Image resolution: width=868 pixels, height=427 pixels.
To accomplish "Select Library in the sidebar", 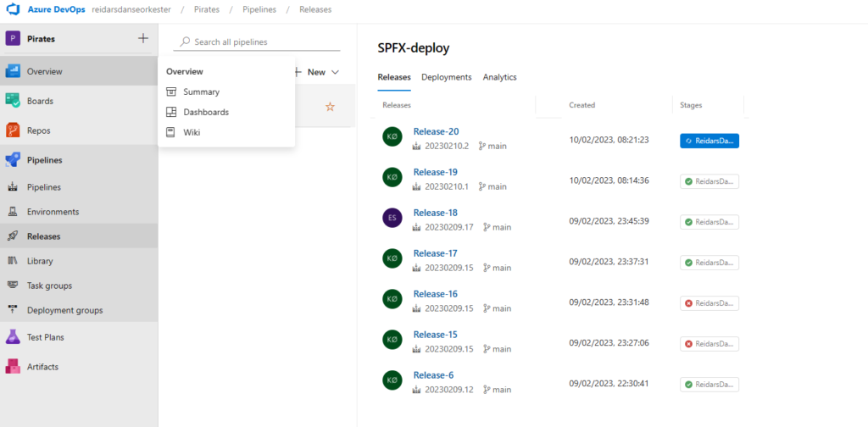I will click(79, 260).
